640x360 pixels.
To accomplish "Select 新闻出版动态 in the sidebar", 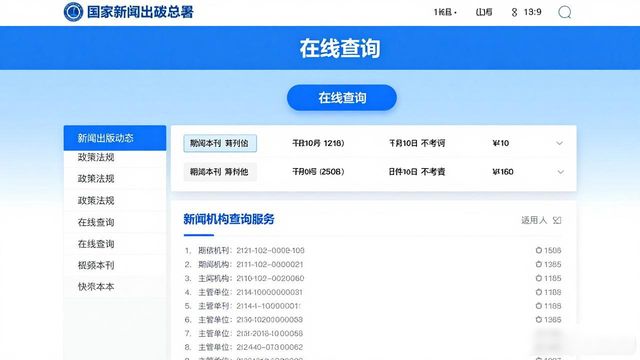I will tap(115, 138).
